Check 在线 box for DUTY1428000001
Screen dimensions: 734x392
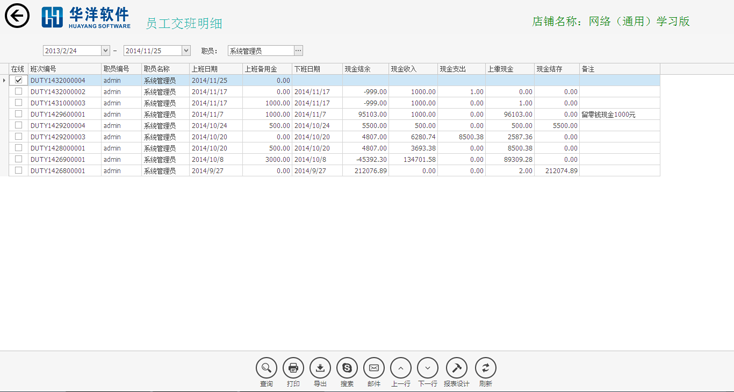point(18,148)
